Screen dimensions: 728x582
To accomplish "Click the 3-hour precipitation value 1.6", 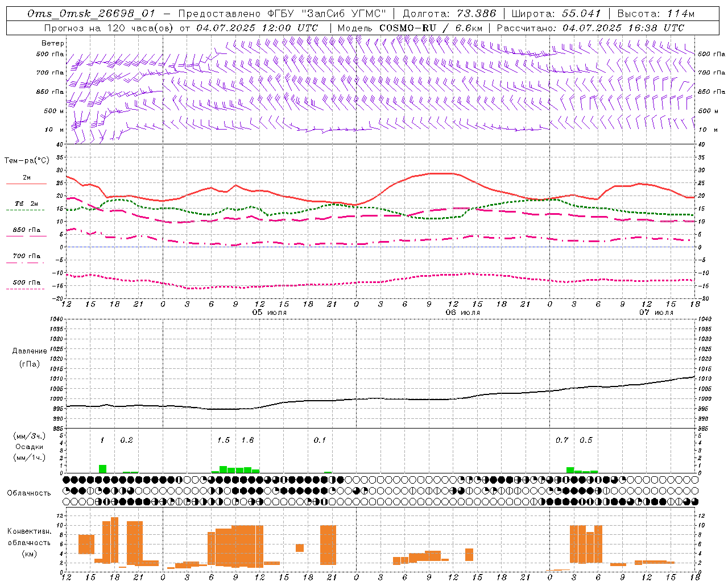I will click(x=247, y=440).
